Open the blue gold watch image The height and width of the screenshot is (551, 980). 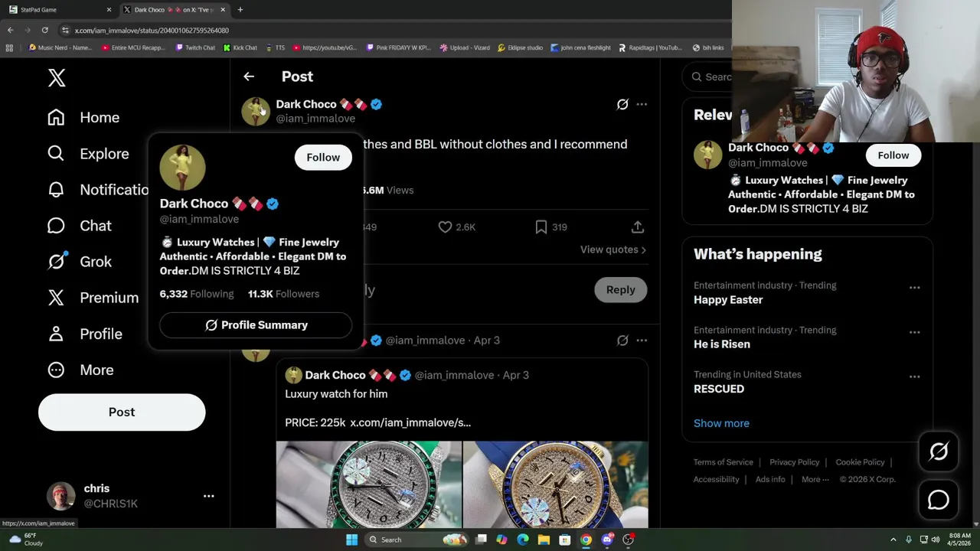tap(556, 484)
